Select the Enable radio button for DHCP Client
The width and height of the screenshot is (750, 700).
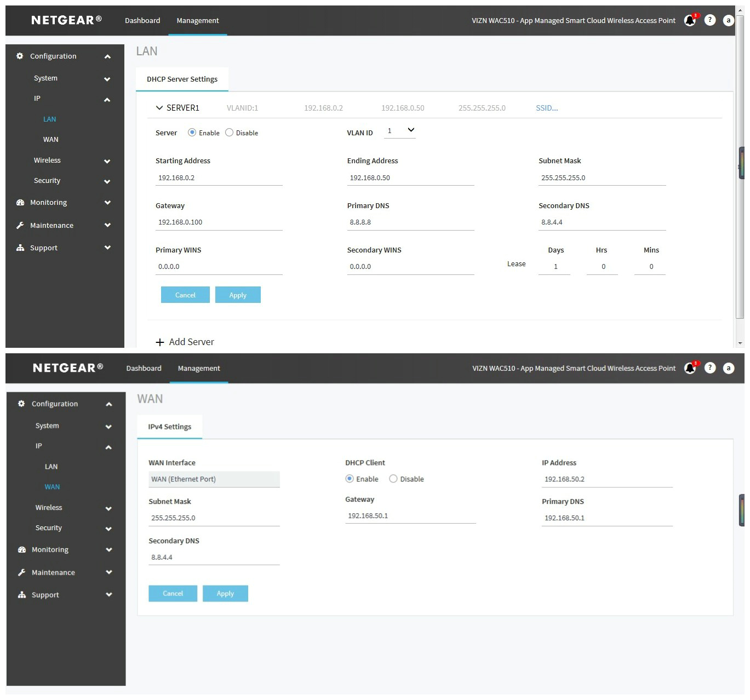(x=350, y=479)
